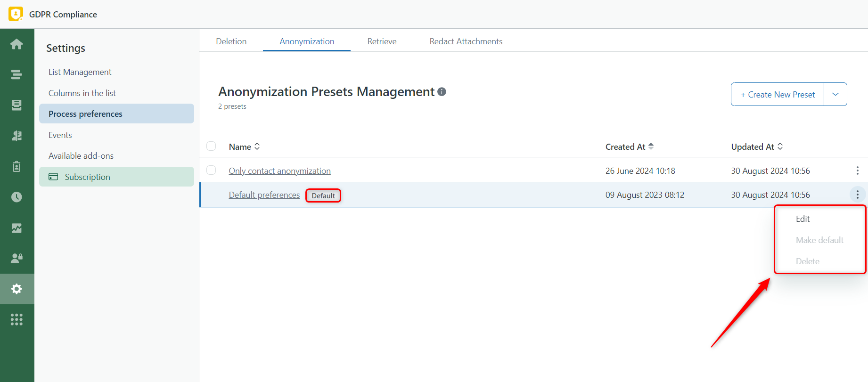Switch to the Anonymization tab
This screenshot has width=868, height=382.
click(x=307, y=41)
